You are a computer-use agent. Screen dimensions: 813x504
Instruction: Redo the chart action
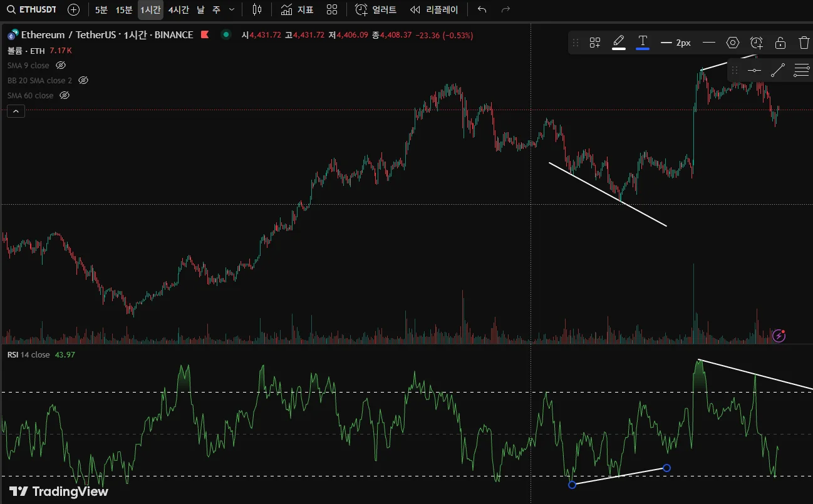tap(506, 10)
